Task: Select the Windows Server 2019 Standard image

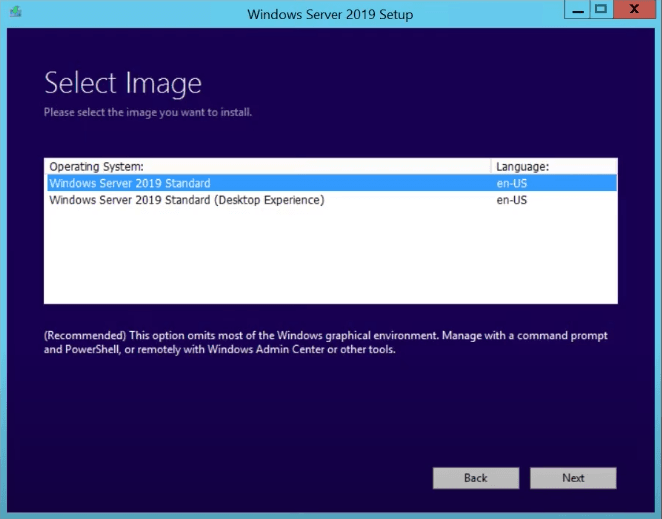Action: coord(130,183)
